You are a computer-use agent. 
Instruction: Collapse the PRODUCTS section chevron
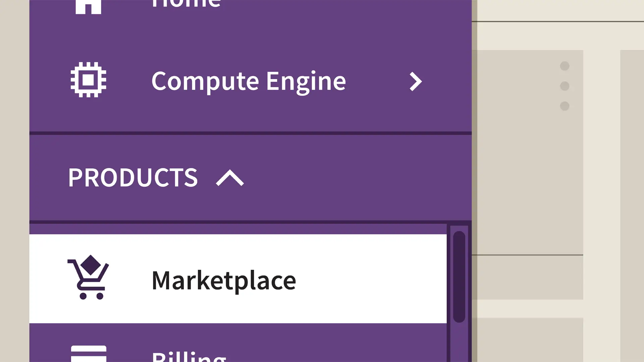point(230,178)
